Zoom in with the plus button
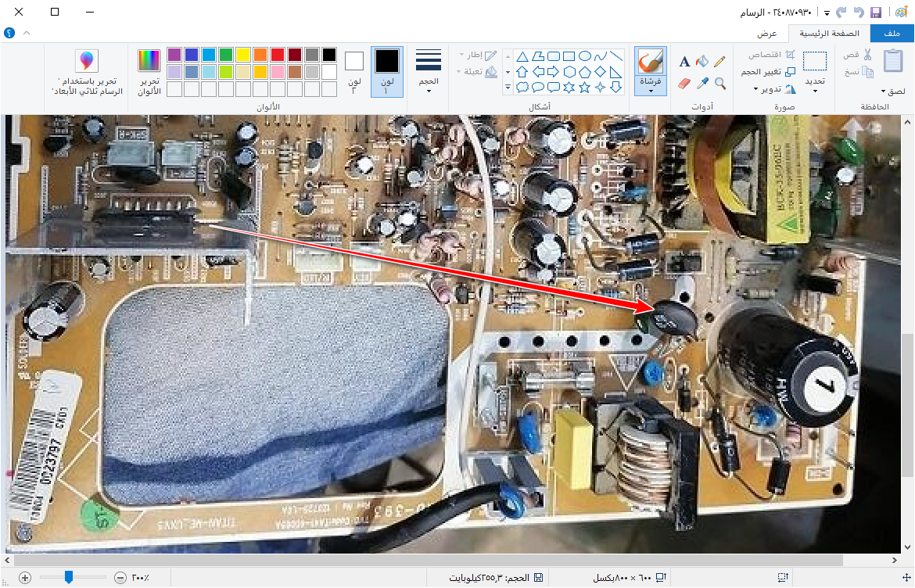Screen dimensions: 915x588 coord(24,578)
